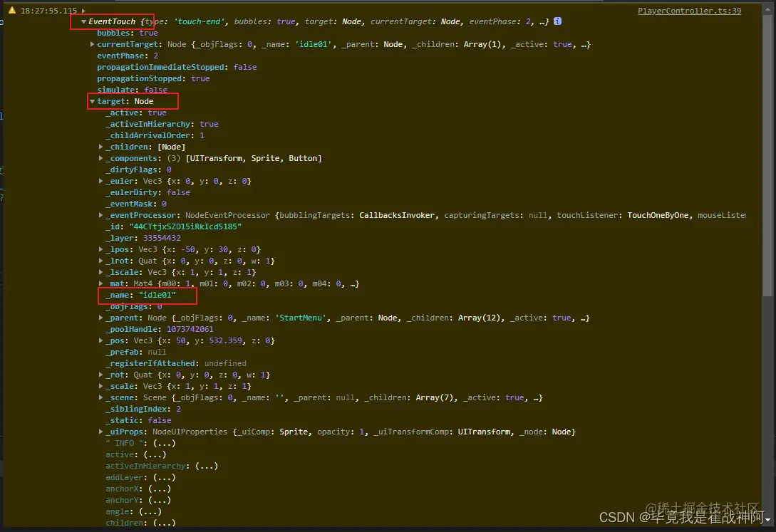Open the PlayerController.ts:39 source link
Screen dimensions: 776x532
tap(689, 11)
